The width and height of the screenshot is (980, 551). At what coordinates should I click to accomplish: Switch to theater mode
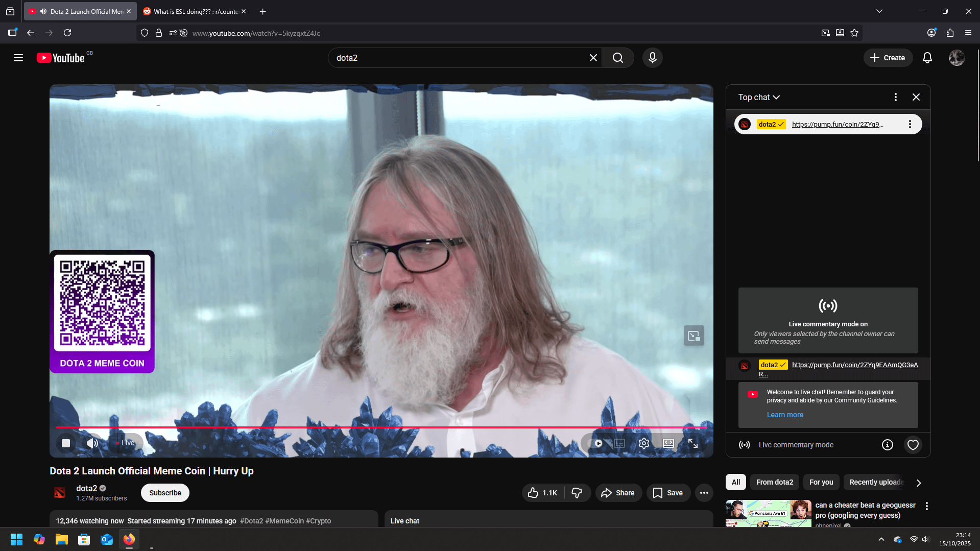pos(668,443)
